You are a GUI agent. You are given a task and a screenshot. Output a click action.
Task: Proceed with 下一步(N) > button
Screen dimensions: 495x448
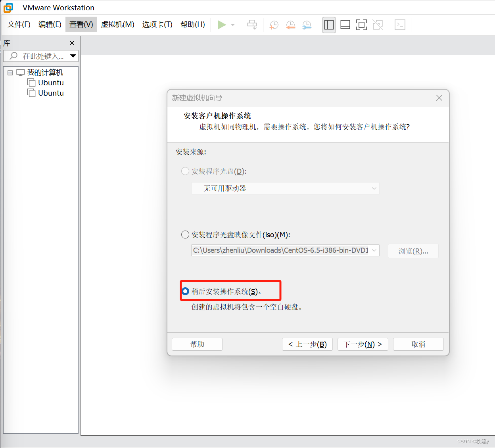click(363, 344)
